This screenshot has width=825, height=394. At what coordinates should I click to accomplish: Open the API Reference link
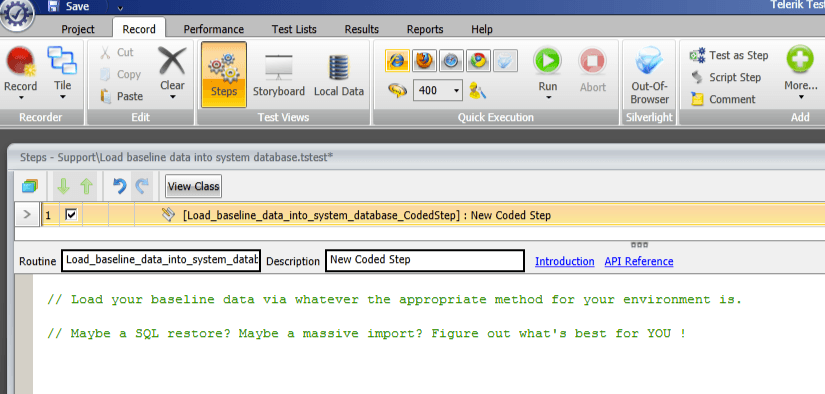(x=639, y=261)
